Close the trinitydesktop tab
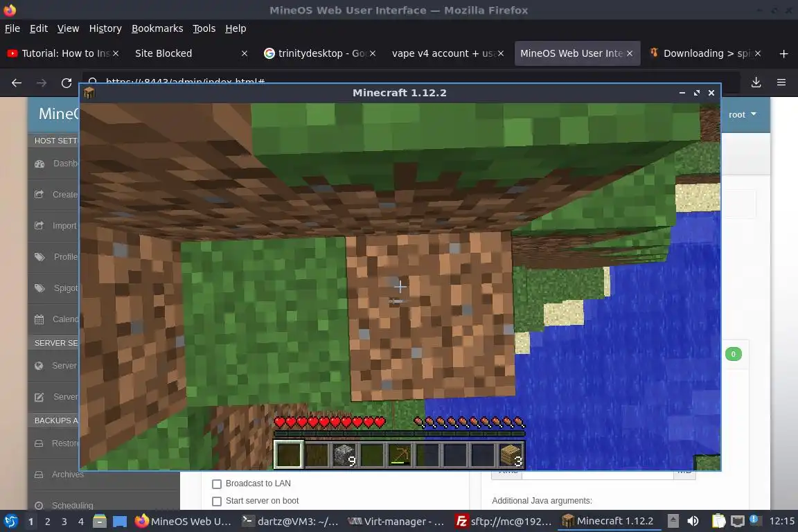Screen dimensions: 798x532 click(373, 53)
